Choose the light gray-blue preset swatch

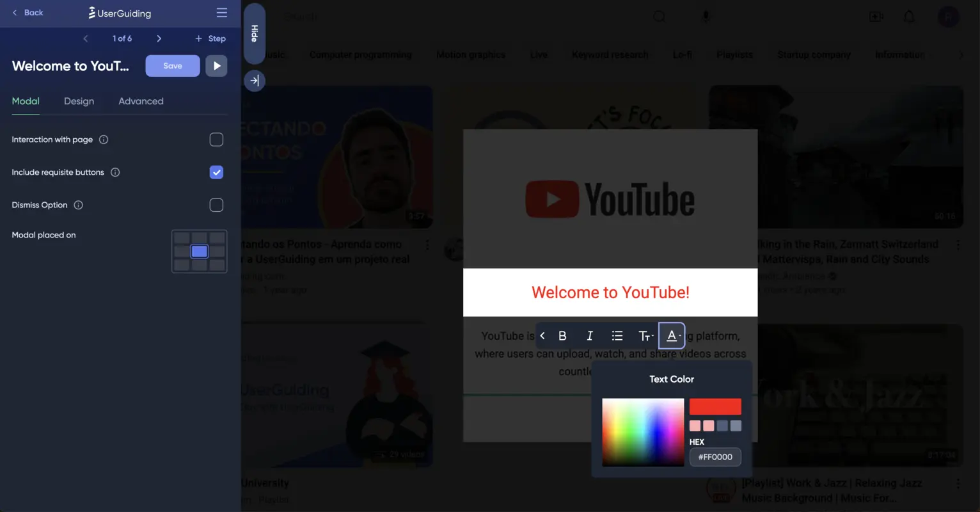click(x=736, y=426)
